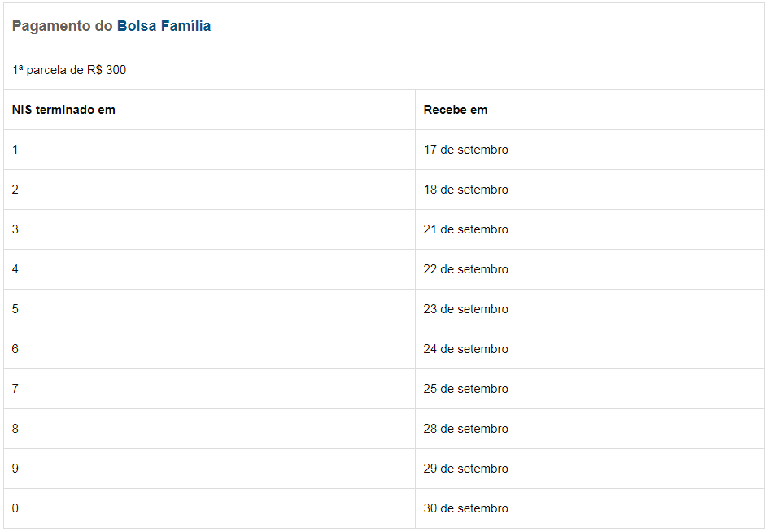Click the Recebe em column header

tap(590, 110)
